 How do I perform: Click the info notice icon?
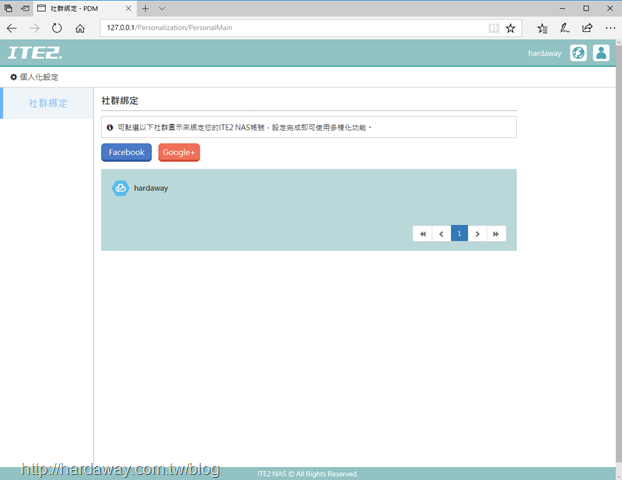[x=110, y=127]
